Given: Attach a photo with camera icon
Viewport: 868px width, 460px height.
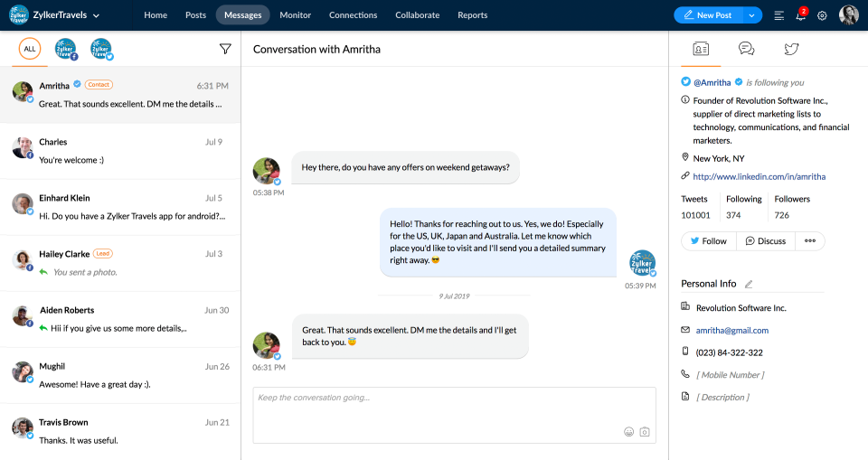Looking at the screenshot, I should point(645,432).
